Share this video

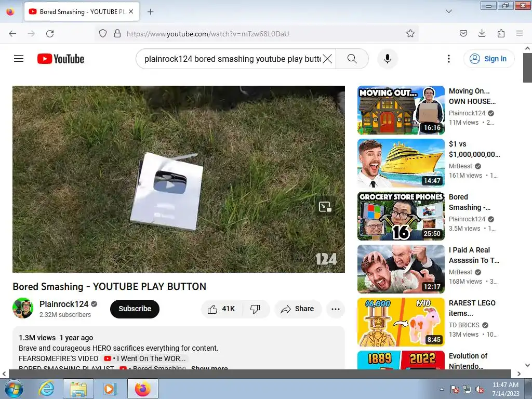click(298, 309)
